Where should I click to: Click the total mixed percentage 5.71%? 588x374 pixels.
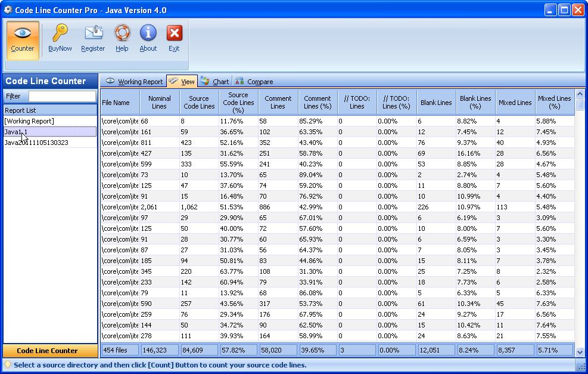tap(555, 350)
